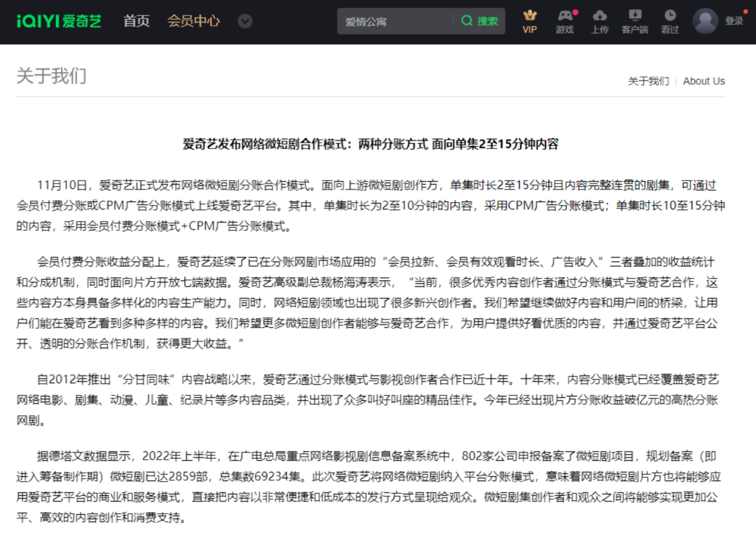756x542 pixels.
Task: Click the 关于我们 page heading
Action: (52, 76)
